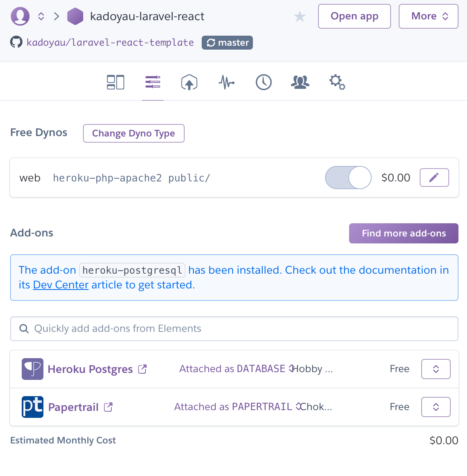Open the account switcher chevron
467x476 pixels.
pyautogui.click(x=41, y=16)
